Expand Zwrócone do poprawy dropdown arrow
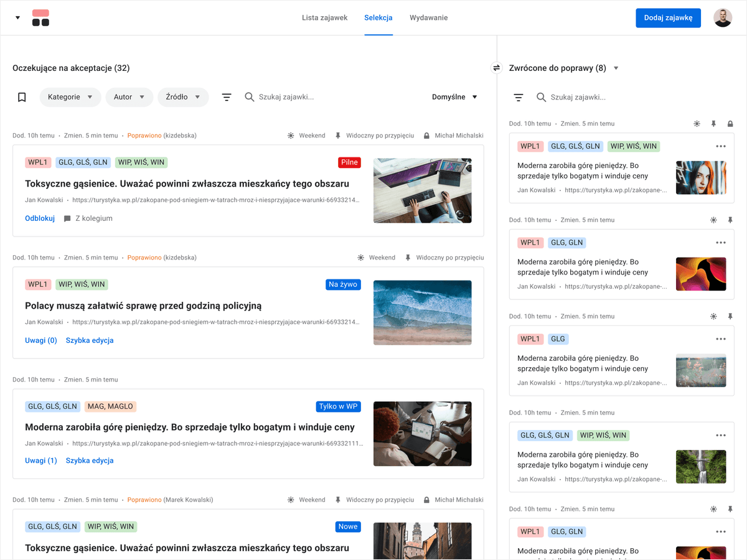747x560 pixels. coord(616,68)
